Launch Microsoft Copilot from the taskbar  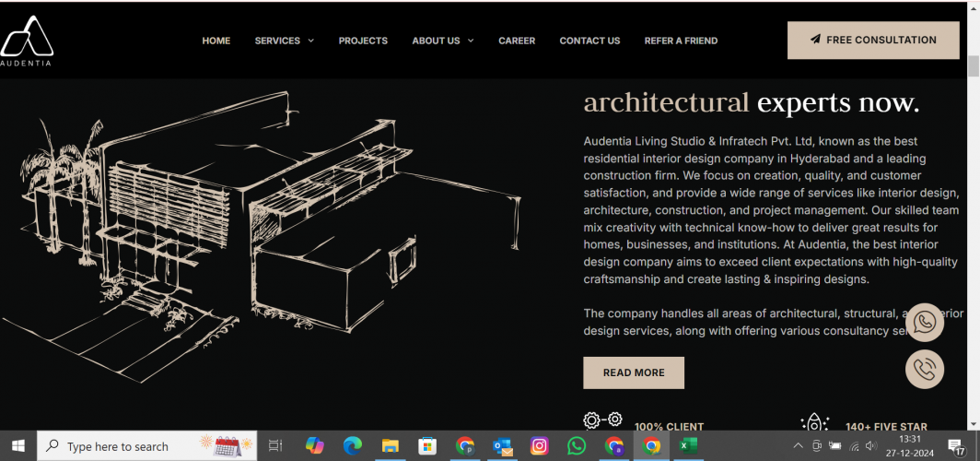click(x=314, y=446)
